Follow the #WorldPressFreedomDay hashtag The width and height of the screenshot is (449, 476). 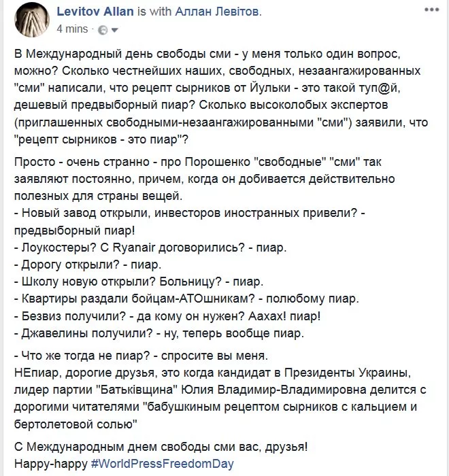(162, 464)
